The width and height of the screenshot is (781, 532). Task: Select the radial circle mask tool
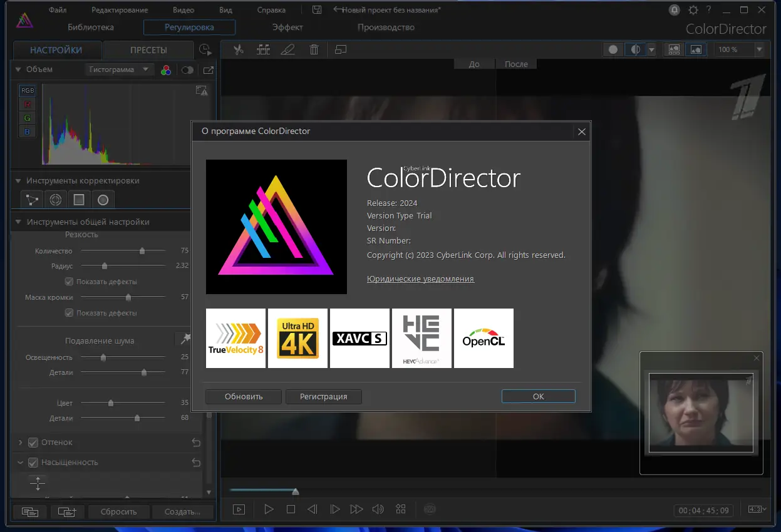[103, 200]
